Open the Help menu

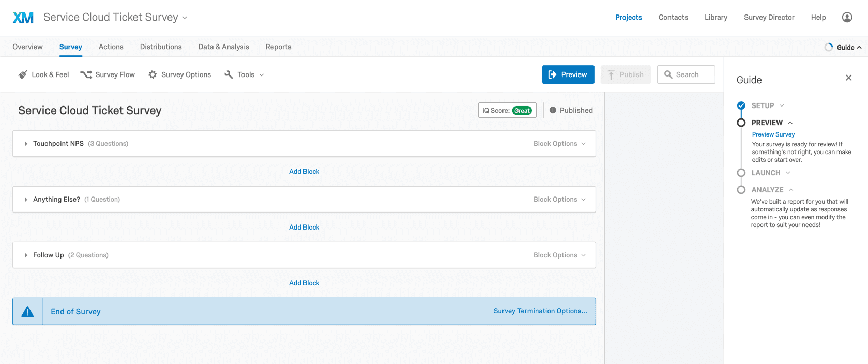tap(818, 17)
